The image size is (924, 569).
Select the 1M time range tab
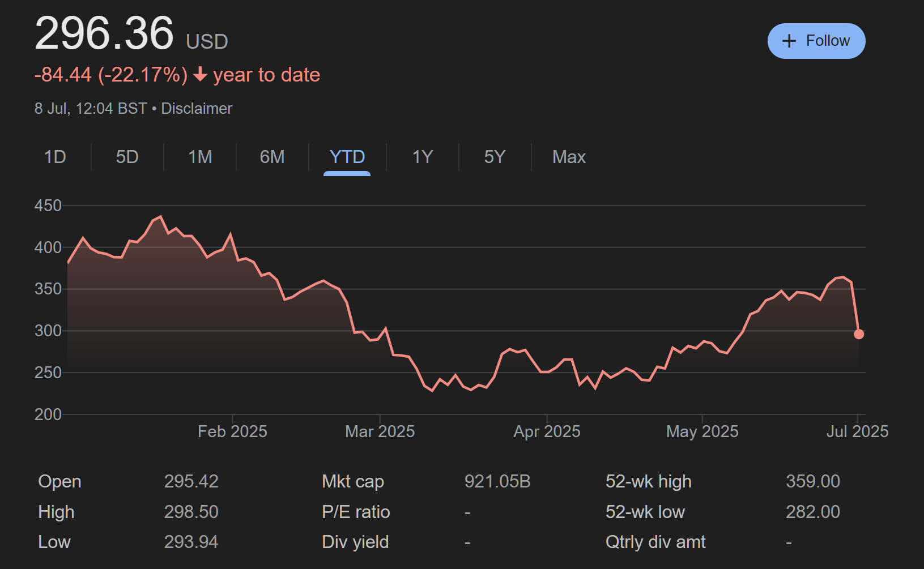[x=200, y=157]
